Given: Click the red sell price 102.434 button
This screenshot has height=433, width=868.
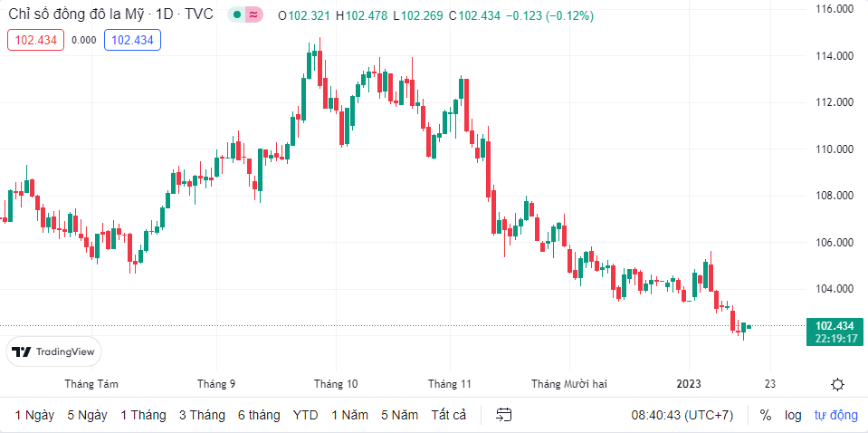Looking at the screenshot, I should [x=35, y=40].
